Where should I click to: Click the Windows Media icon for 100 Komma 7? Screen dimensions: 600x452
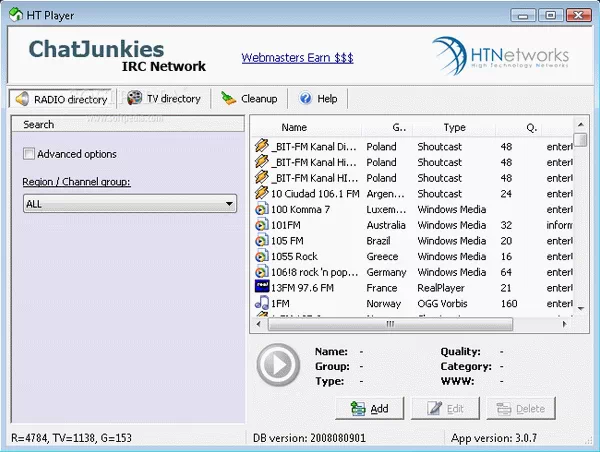coord(262,209)
